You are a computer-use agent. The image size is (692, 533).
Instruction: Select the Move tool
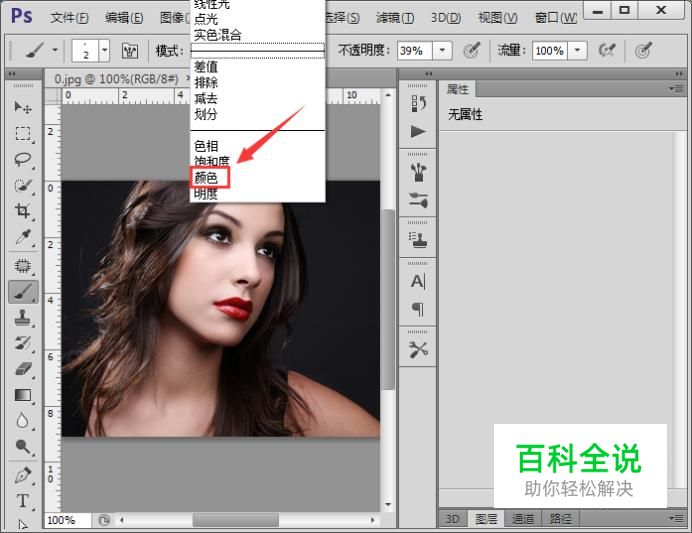[x=22, y=107]
